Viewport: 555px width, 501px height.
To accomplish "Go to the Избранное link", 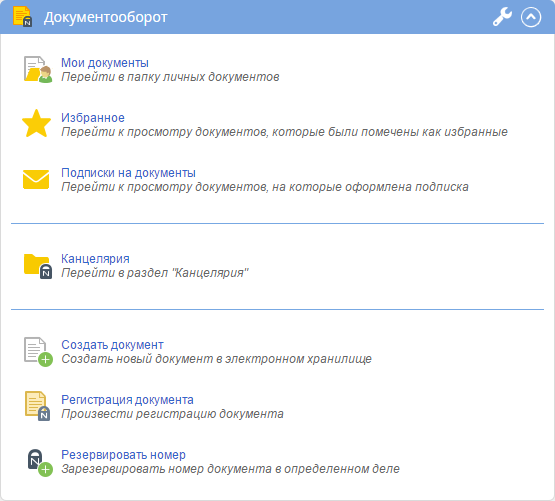I will pos(93,118).
